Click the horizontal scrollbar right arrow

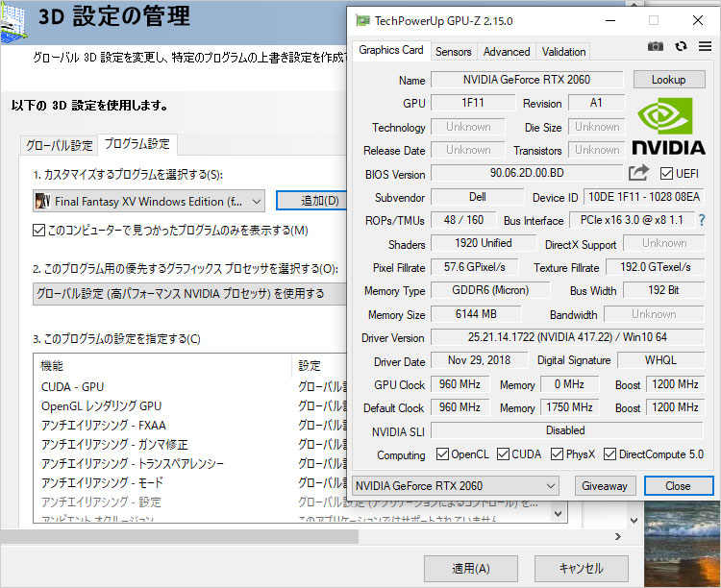coord(617,536)
